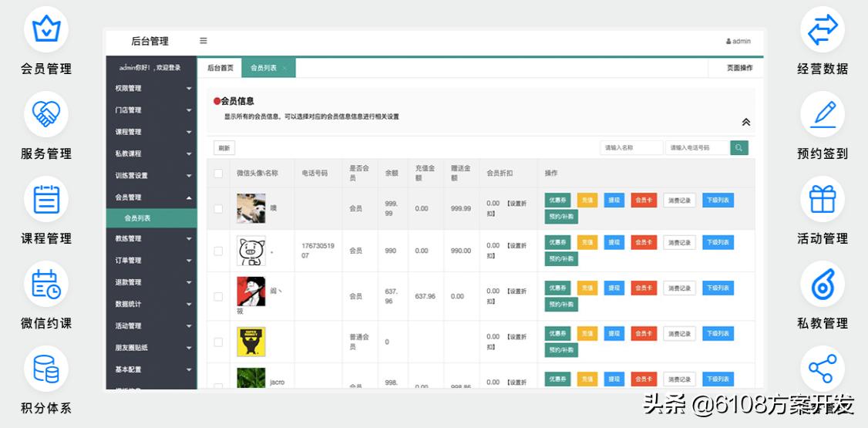
Task: Click the 活动管理 gift box icon
Action: [x=823, y=199]
